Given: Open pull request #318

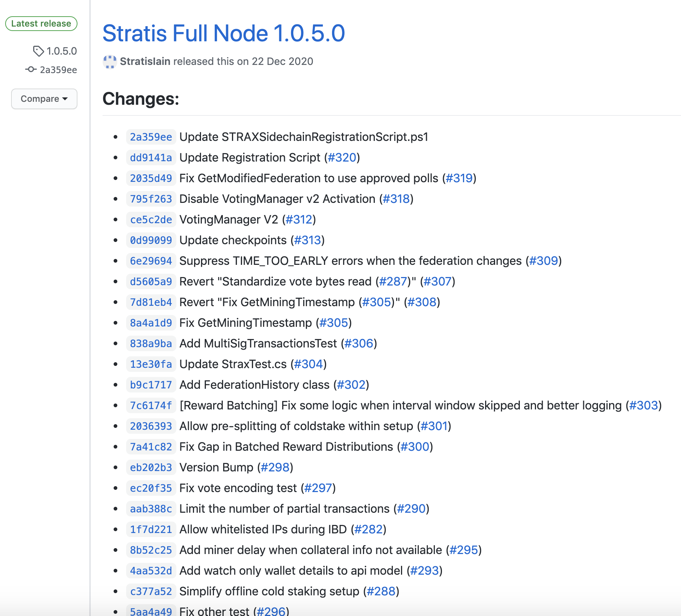Looking at the screenshot, I should (396, 199).
